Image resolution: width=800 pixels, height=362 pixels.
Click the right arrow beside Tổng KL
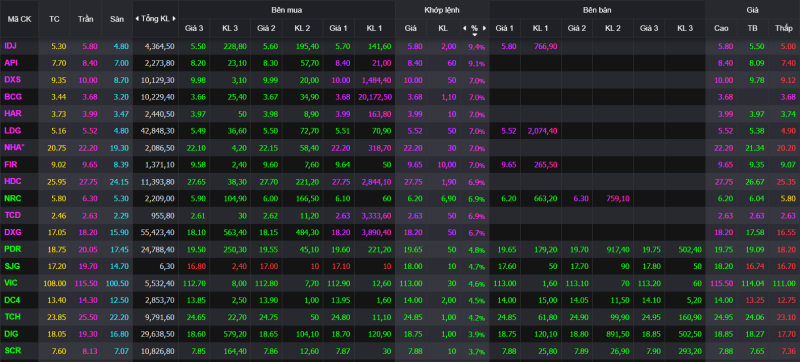click(x=174, y=19)
